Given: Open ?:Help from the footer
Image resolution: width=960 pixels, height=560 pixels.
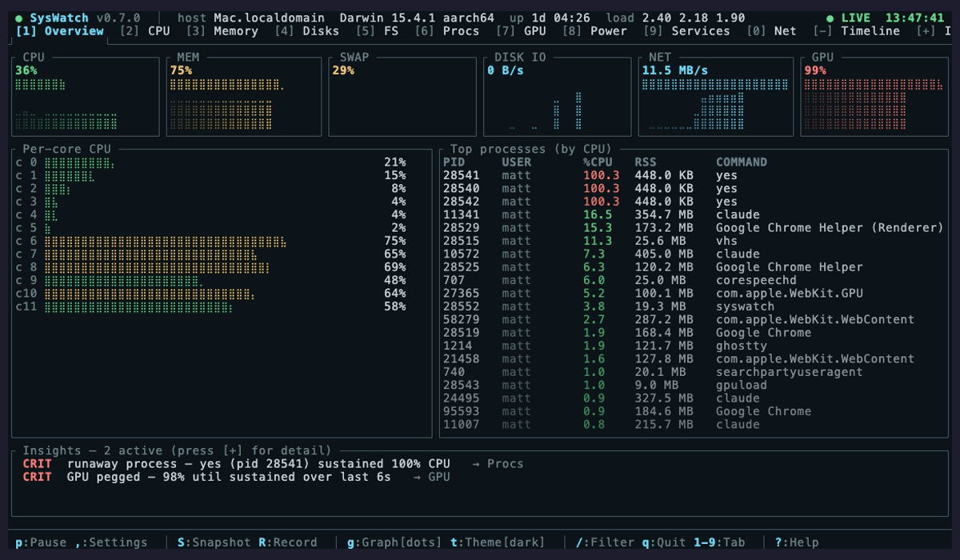Looking at the screenshot, I should click(797, 542).
